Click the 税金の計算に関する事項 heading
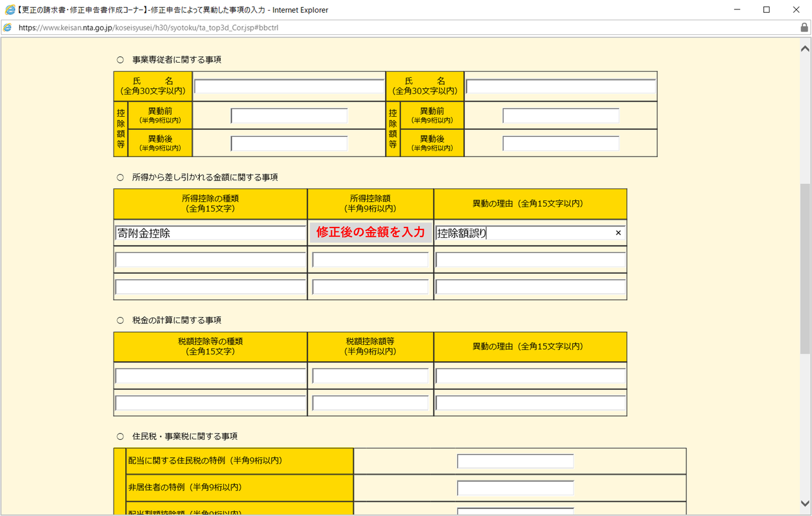The width and height of the screenshot is (812, 516). tap(176, 320)
